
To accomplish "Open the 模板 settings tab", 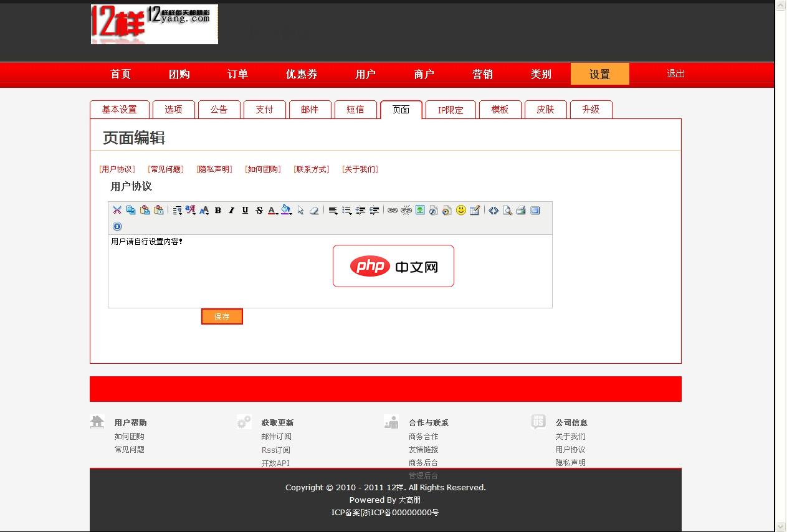I will click(x=500, y=110).
